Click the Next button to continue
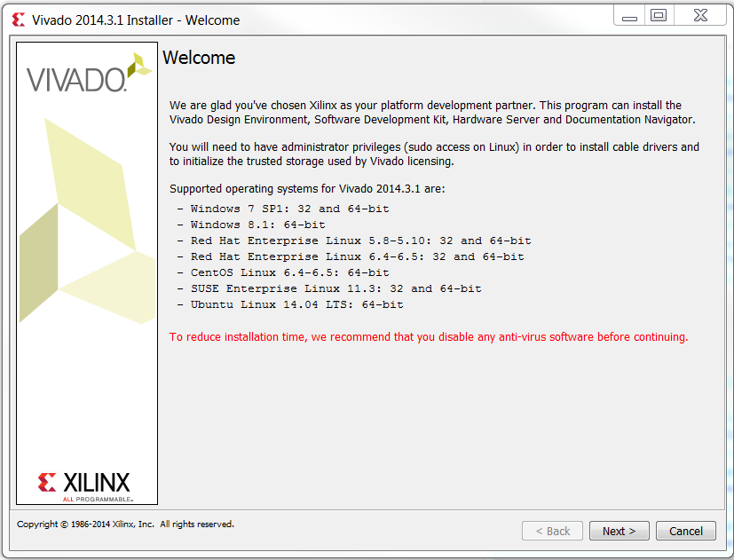 619,531
